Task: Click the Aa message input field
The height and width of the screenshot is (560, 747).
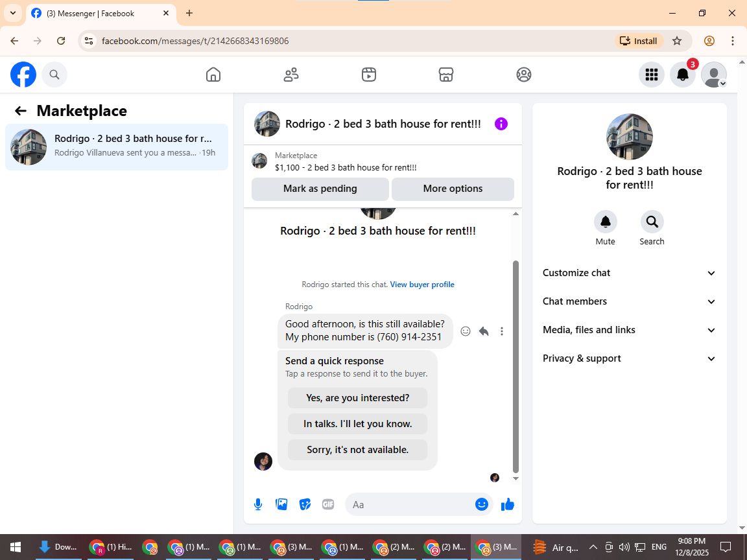Action: point(410,505)
